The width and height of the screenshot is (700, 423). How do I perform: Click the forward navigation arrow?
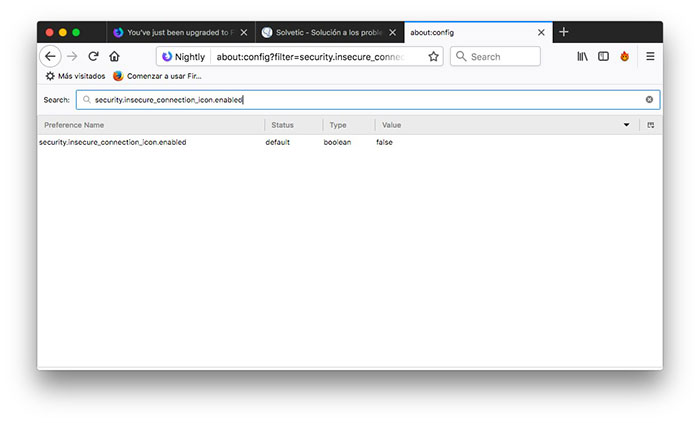71,57
